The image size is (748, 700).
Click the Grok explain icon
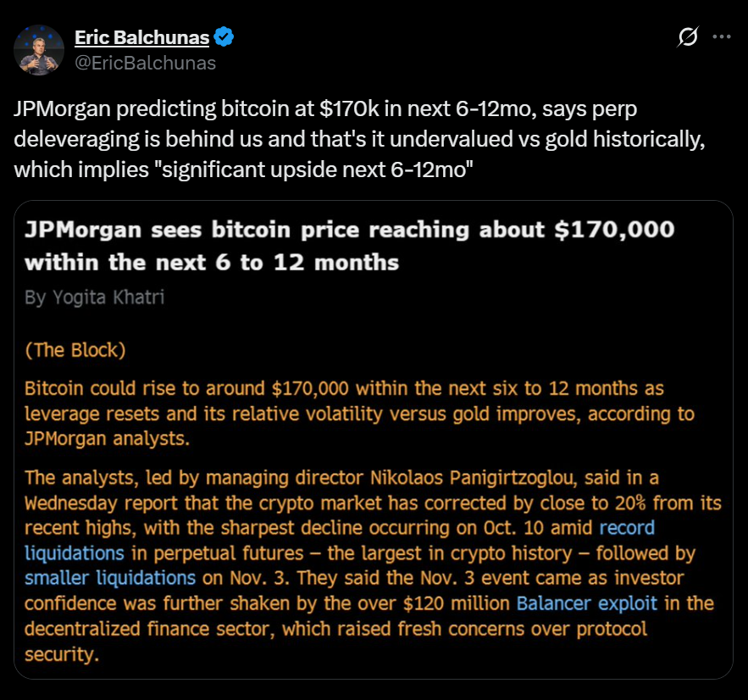689,36
